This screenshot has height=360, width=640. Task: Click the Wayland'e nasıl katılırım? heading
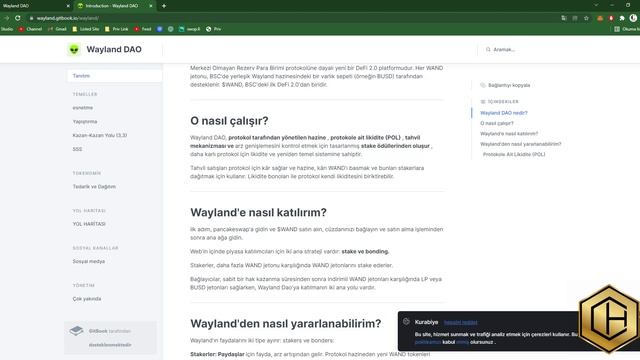click(x=258, y=212)
